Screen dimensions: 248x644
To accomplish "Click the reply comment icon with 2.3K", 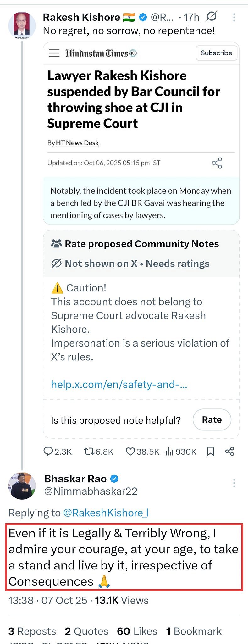I will click(57, 452).
